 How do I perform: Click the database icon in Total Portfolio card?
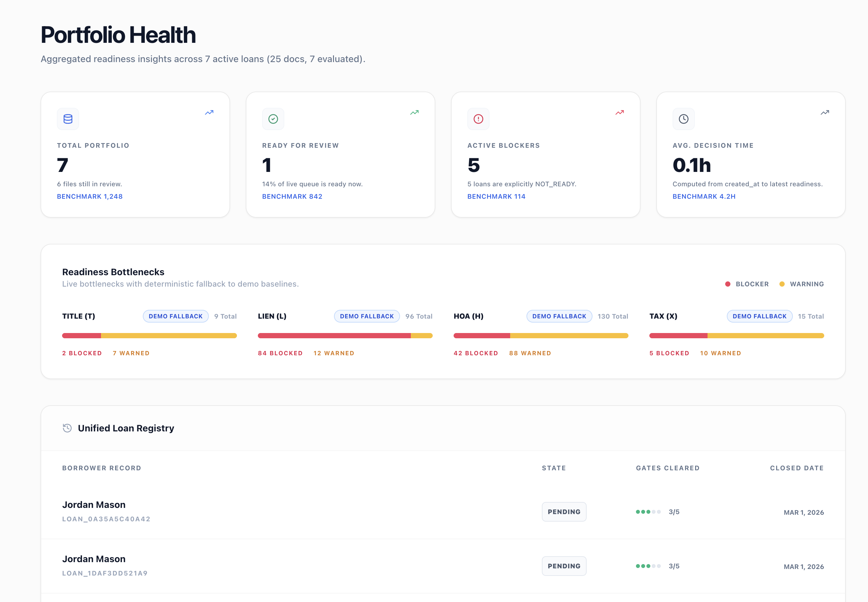pyautogui.click(x=68, y=119)
